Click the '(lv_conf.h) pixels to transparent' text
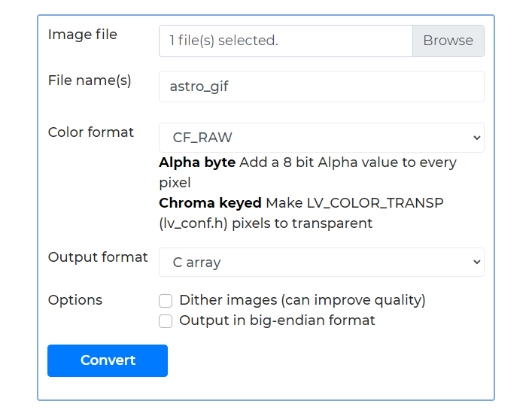 coord(266,223)
